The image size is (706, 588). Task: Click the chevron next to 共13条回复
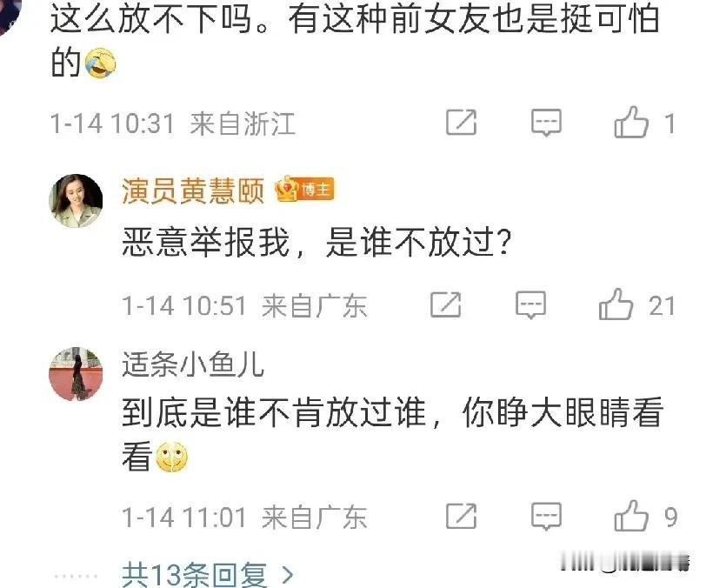287,575
